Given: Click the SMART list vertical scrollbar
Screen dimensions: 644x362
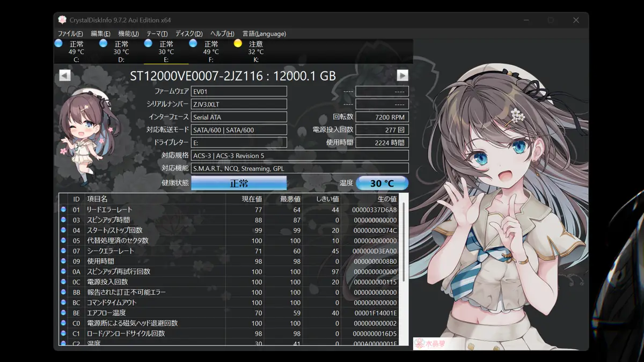Looking at the screenshot, I should pyautogui.click(x=405, y=268).
